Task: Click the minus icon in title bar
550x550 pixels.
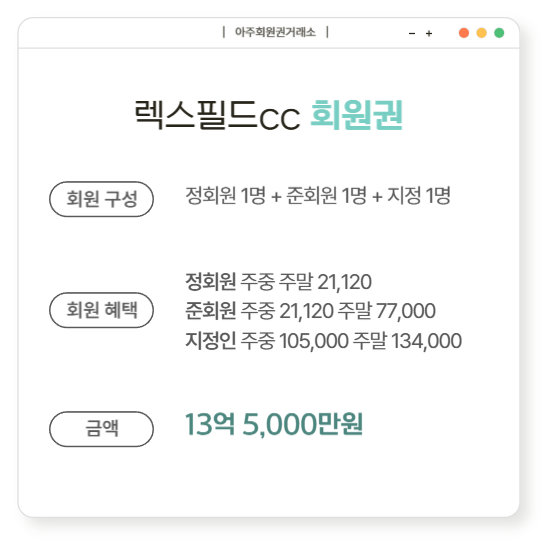Action: coord(412,33)
